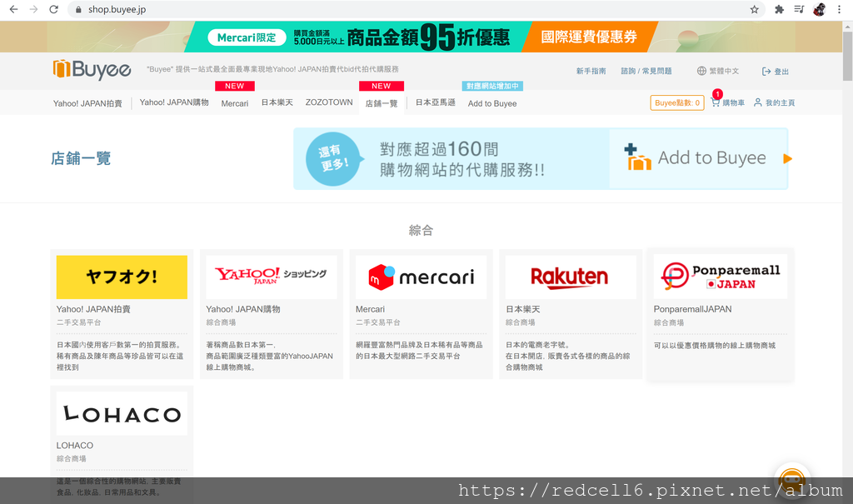The height and width of the screenshot is (504, 853).
Task: Select 店鋪一覽 nav tab
Action: pos(382,103)
